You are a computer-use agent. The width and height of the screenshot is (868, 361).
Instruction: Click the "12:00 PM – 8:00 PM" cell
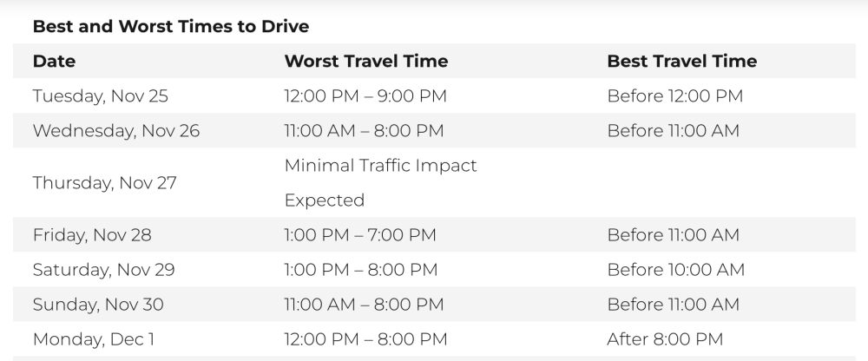[x=365, y=338]
